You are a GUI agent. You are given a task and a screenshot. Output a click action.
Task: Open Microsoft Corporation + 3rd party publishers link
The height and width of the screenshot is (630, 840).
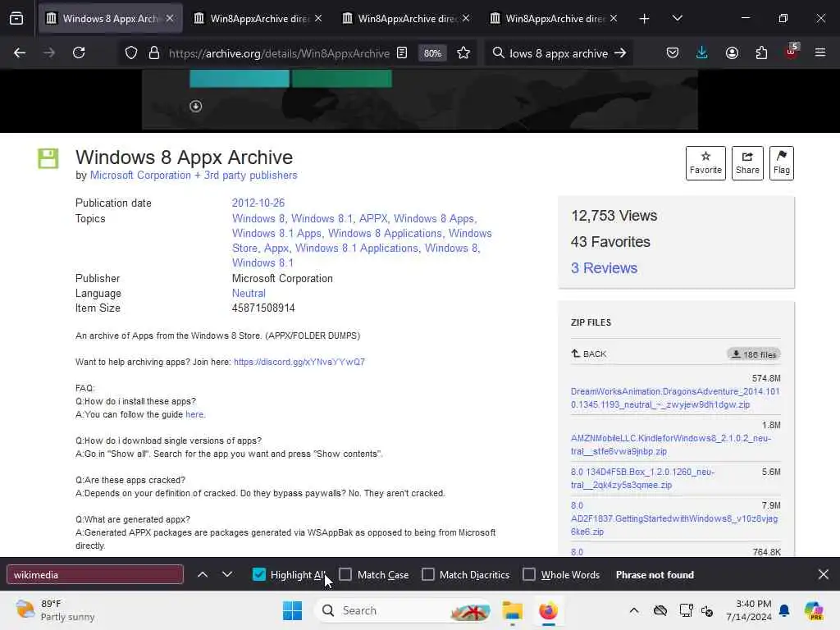pos(194,176)
